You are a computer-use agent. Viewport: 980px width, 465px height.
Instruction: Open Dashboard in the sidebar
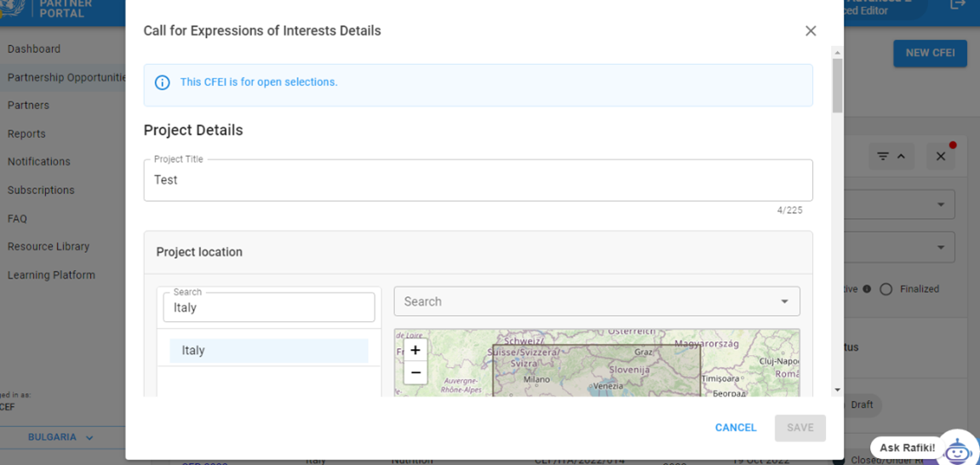pos(34,49)
